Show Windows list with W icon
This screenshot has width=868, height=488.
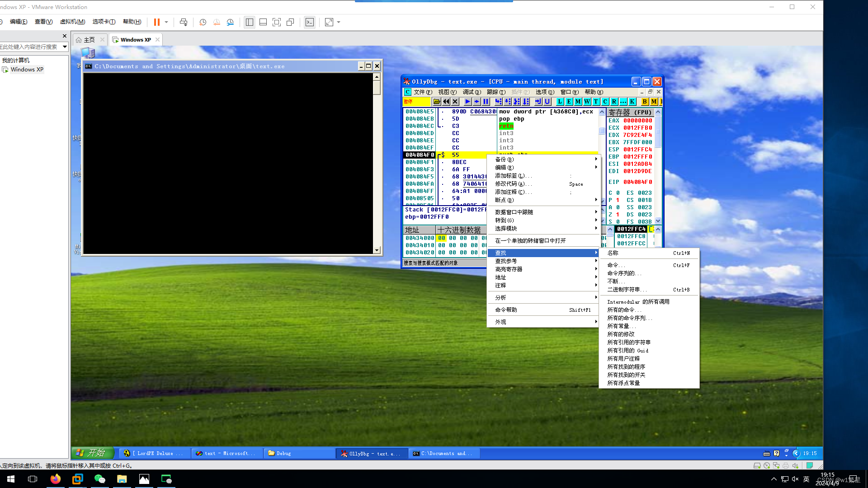587,102
